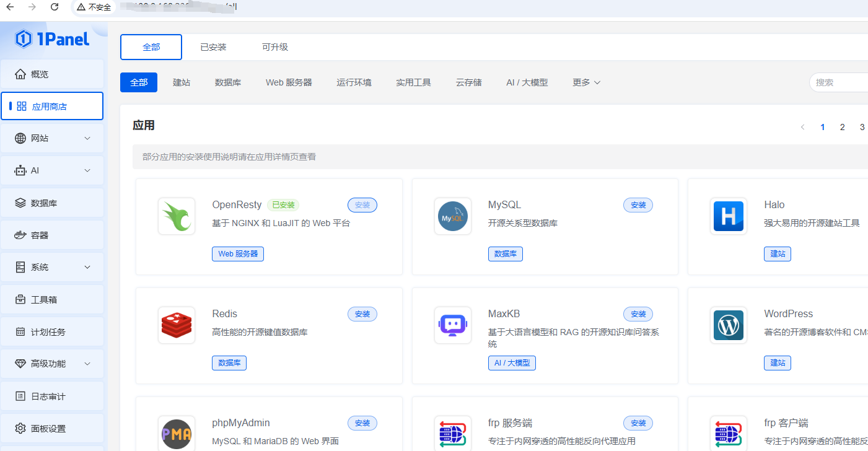Expand the 网站 sidebar menu
Viewport: 868px width, 451px height.
(x=52, y=138)
